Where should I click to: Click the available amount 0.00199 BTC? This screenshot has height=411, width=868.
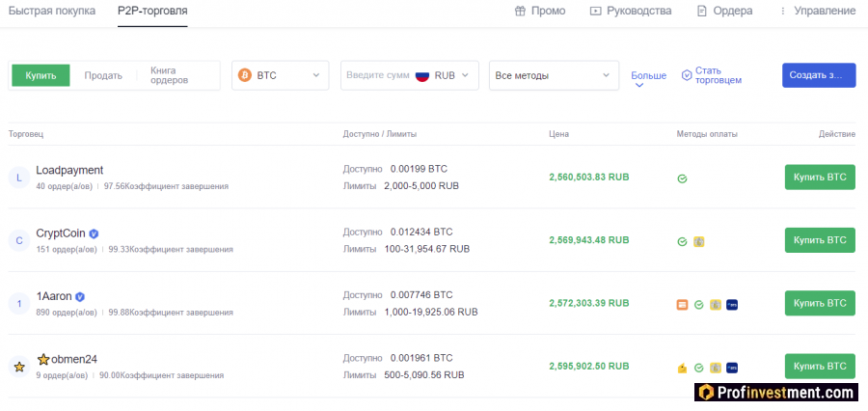[x=419, y=169]
